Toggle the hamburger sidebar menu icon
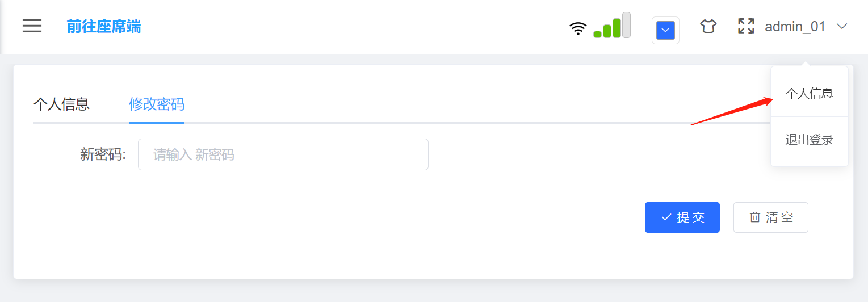The height and width of the screenshot is (302, 868). [32, 26]
